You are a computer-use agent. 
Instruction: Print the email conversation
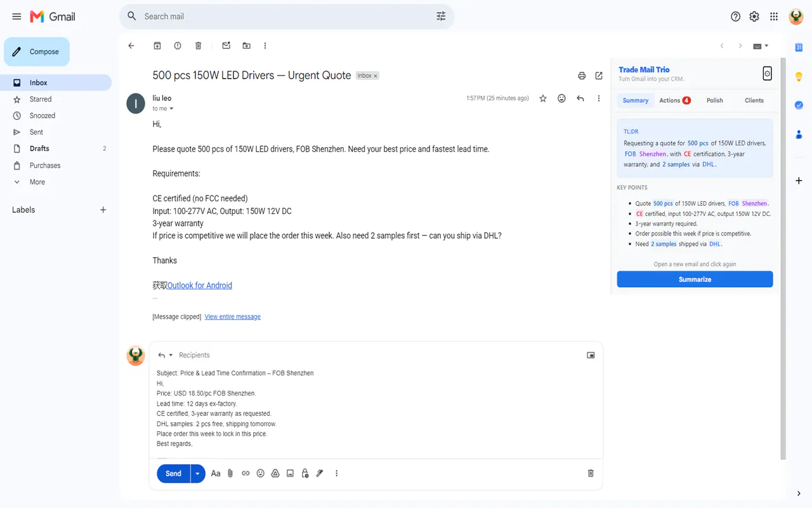coord(582,76)
